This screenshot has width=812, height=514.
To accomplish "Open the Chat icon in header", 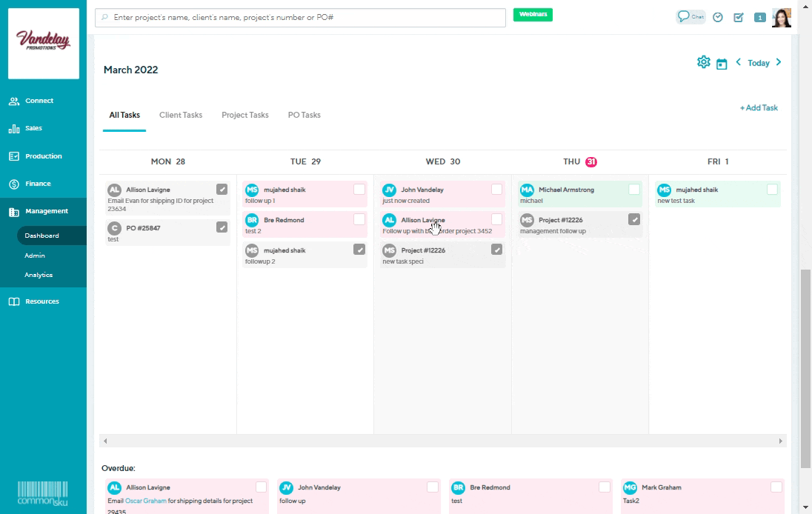I will (690, 17).
